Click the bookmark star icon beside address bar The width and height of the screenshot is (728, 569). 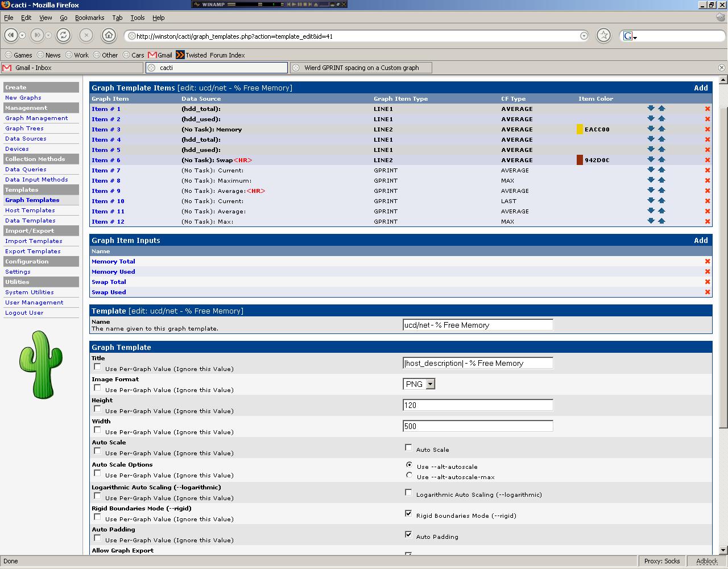click(603, 35)
